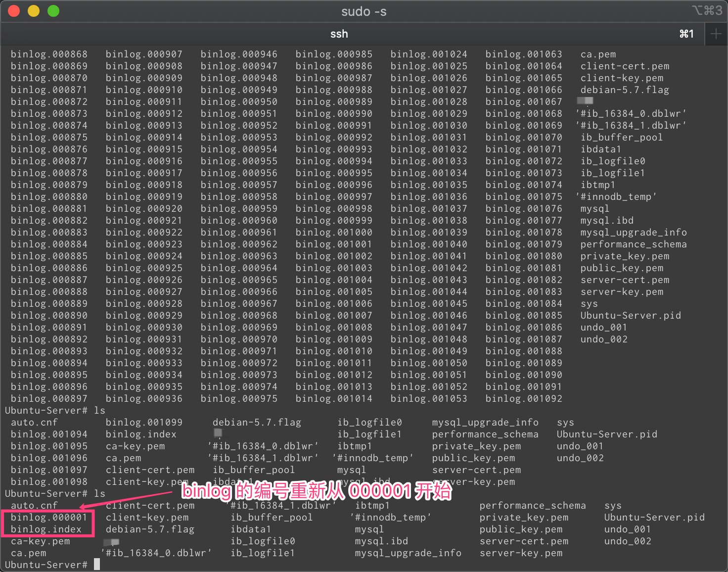Click on binlog.001048 file
The height and width of the screenshot is (572, 728).
coord(429,339)
